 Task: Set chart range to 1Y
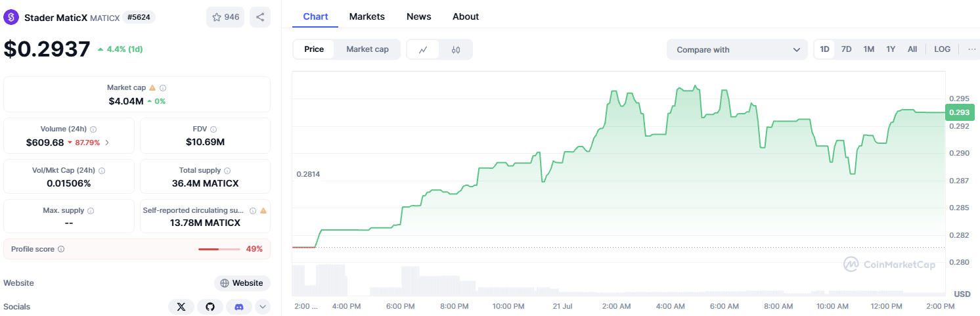[891, 49]
